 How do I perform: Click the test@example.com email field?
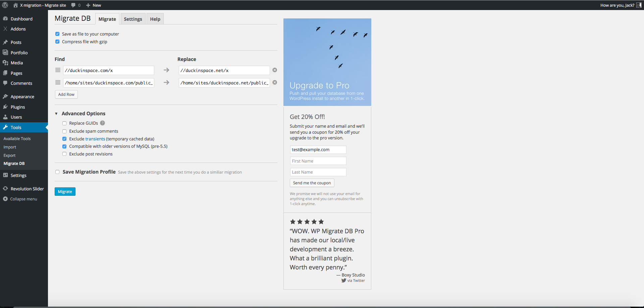click(318, 150)
